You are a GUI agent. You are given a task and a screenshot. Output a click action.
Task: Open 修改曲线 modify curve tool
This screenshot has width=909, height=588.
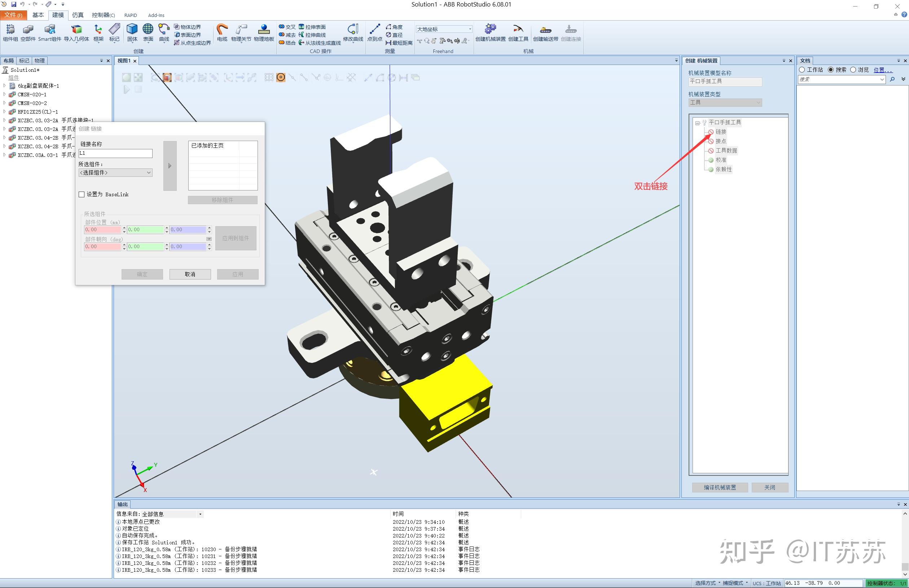coord(353,32)
